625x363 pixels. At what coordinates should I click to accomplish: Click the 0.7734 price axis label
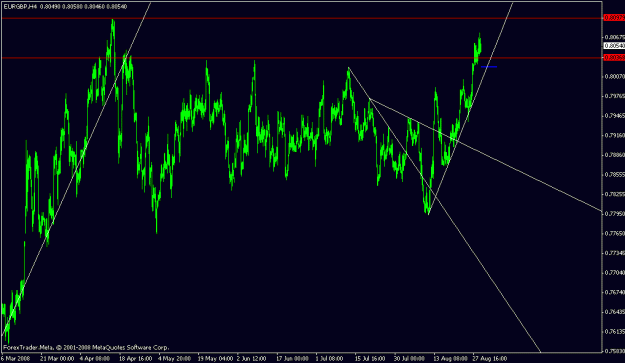(x=614, y=253)
